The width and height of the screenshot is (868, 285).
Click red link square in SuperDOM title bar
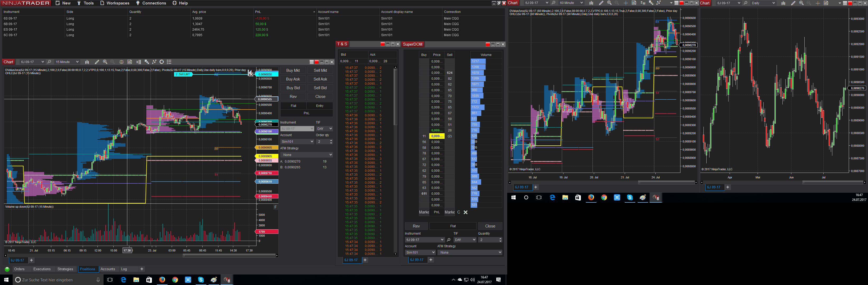click(x=488, y=44)
